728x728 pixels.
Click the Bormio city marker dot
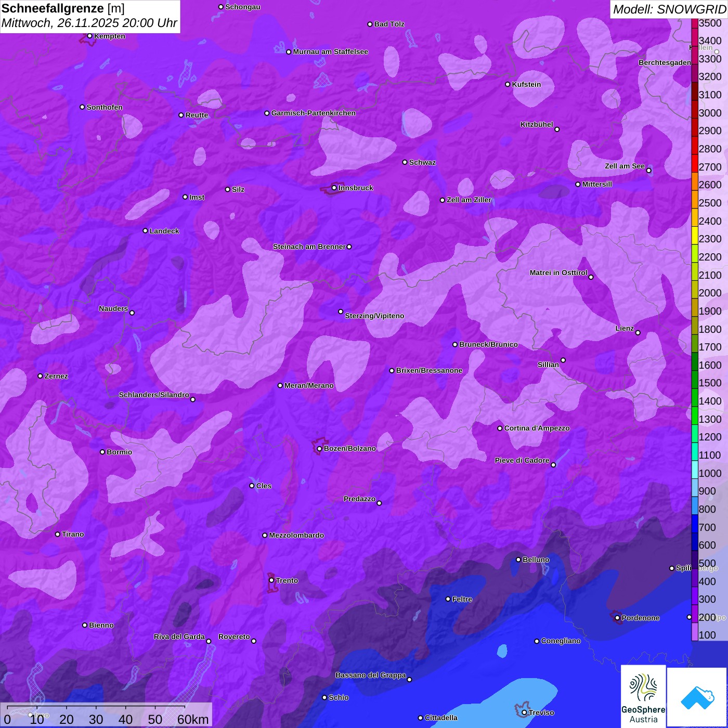102,452
